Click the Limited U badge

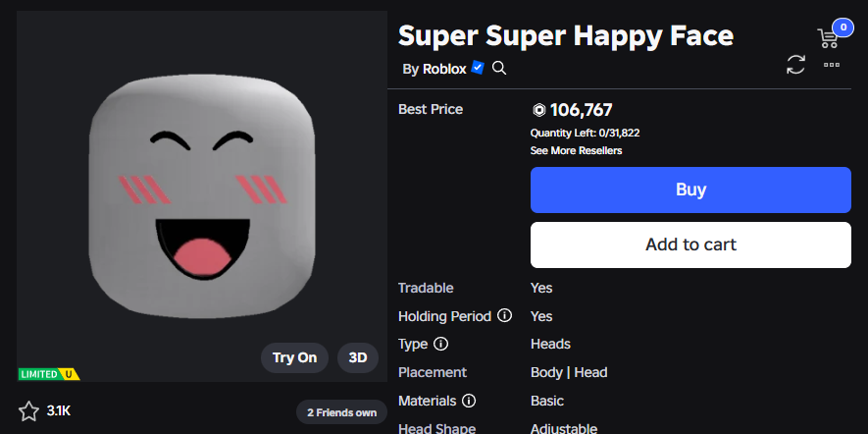click(49, 374)
